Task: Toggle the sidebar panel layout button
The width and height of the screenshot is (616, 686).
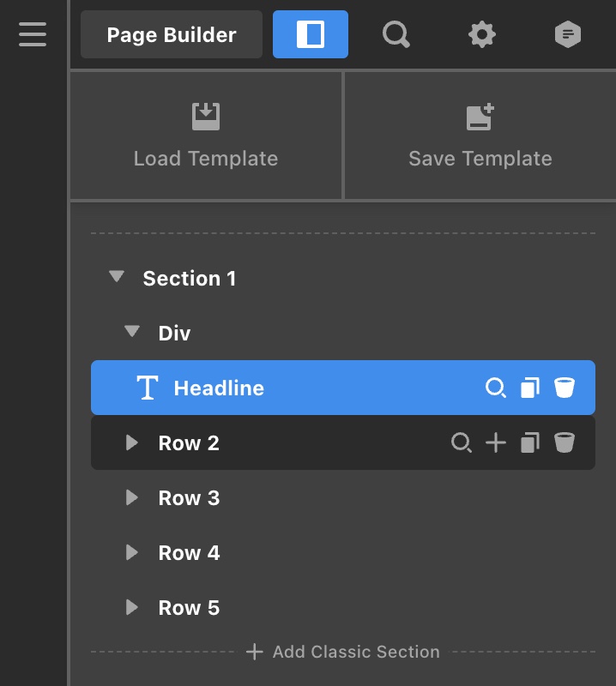Action: [x=311, y=34]
